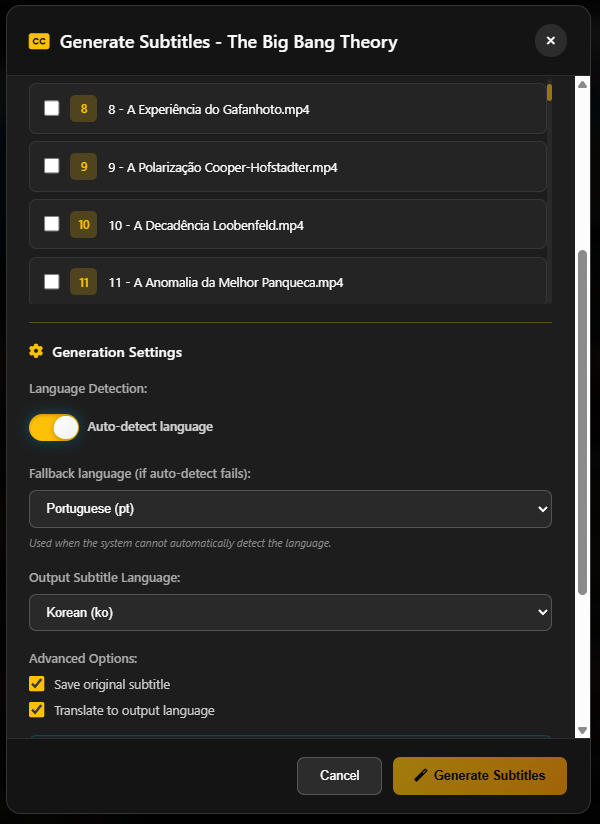Click the number 9 episode badge
Image resolution: width=600 pixels, height=824 pixels.
(84, 167)
